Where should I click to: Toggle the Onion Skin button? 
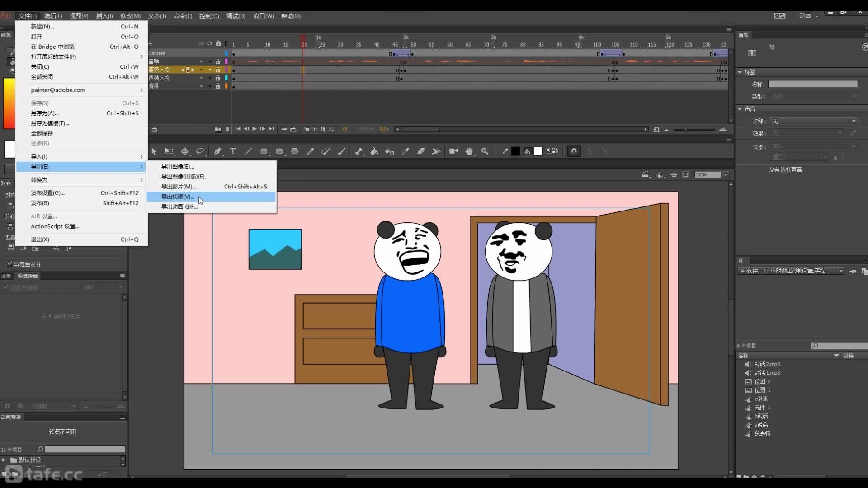pyautogui.click(x=307, y=129)
